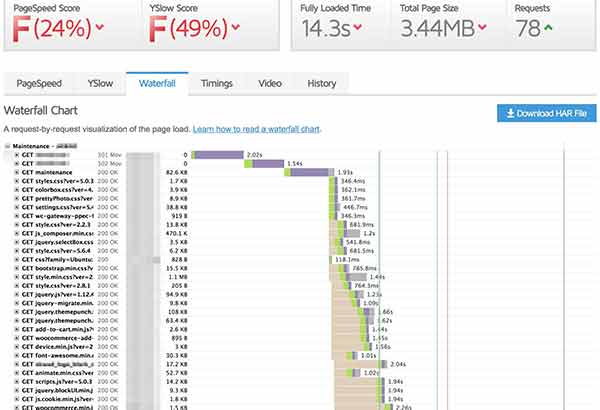Switch to the YSlow tab
The image size is (600, 410).
pos(100,83)
